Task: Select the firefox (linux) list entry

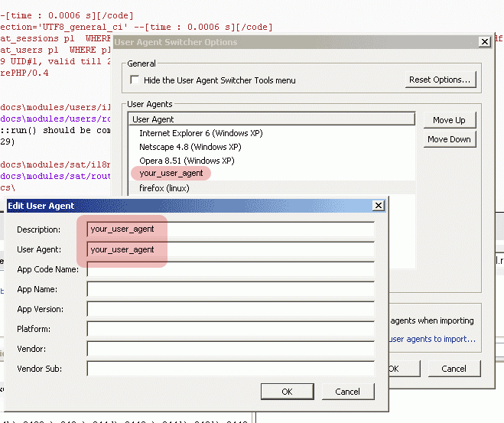Action: [x=164, y=187]
